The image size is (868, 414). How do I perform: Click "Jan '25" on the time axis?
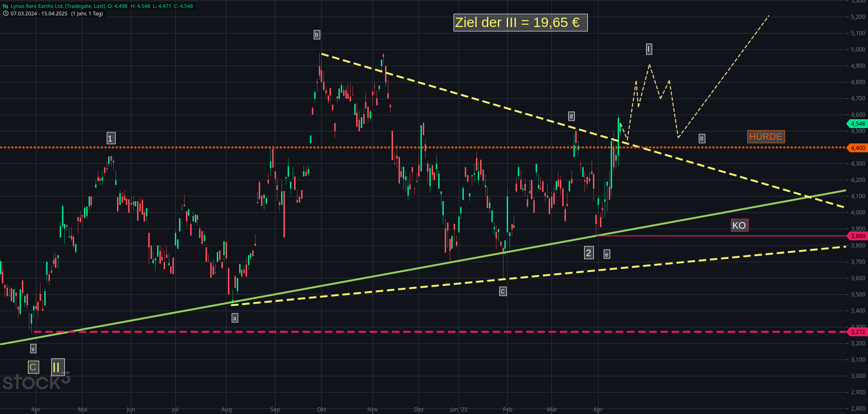coord(459,410)
